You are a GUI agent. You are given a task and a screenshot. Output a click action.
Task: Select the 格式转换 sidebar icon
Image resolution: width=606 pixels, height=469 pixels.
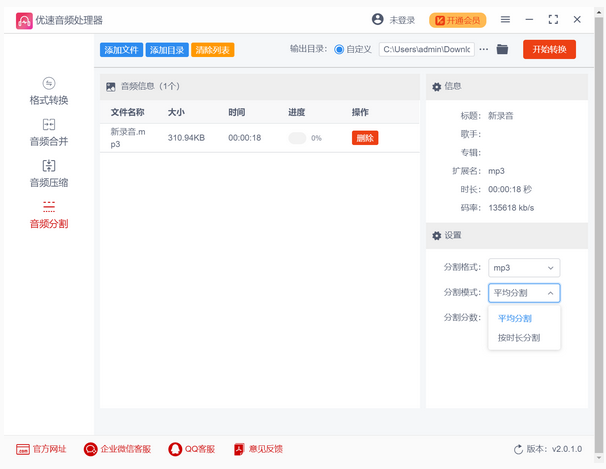pyautogui.click(x=49, y=83)
